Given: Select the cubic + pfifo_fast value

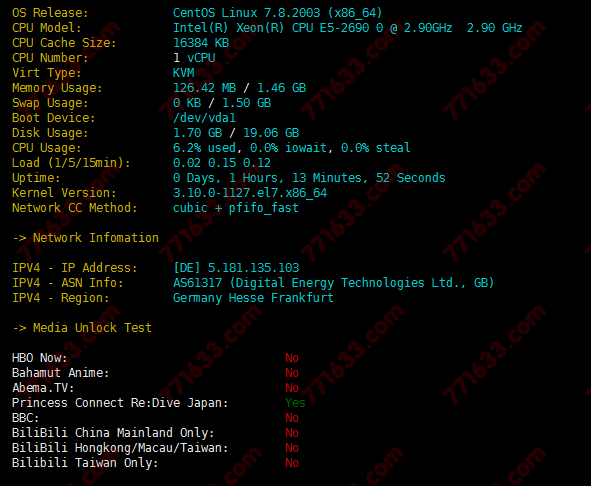Looking at the screenshot, I should click(236, 208).
